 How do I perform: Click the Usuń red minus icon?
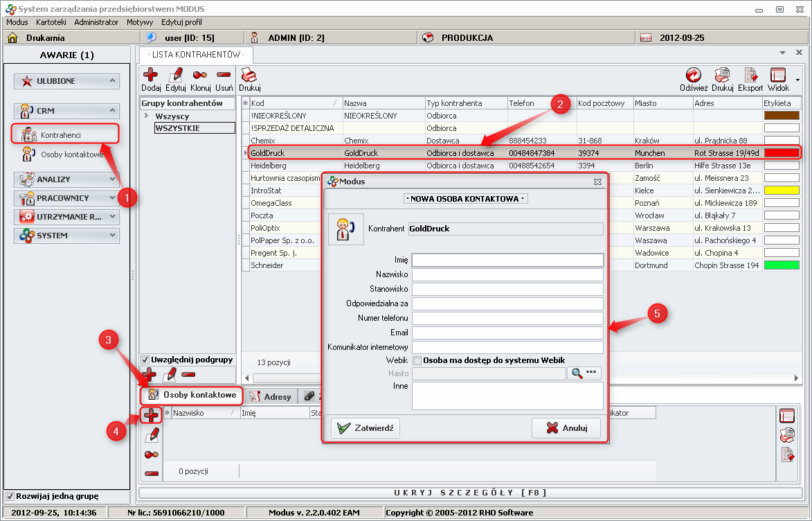click(x=224, y=75)
